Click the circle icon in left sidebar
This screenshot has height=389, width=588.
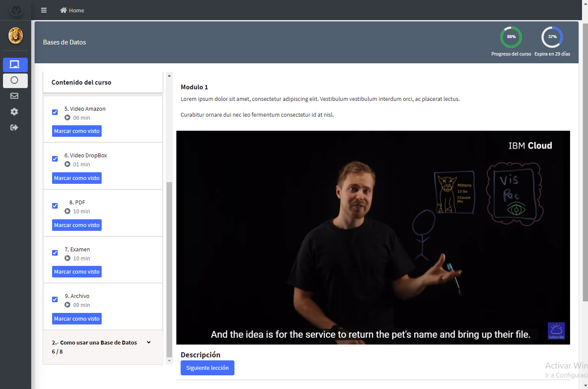(15, 80)
